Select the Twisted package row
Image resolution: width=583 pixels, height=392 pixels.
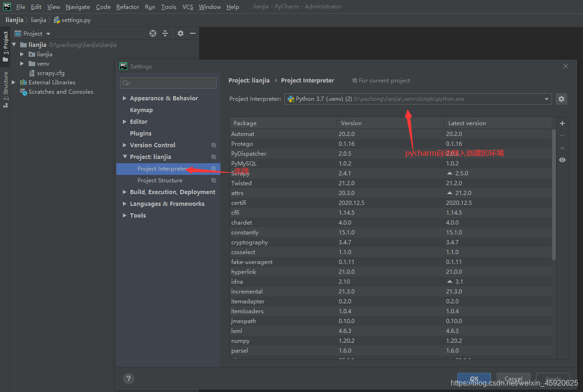tap(391, 183)
